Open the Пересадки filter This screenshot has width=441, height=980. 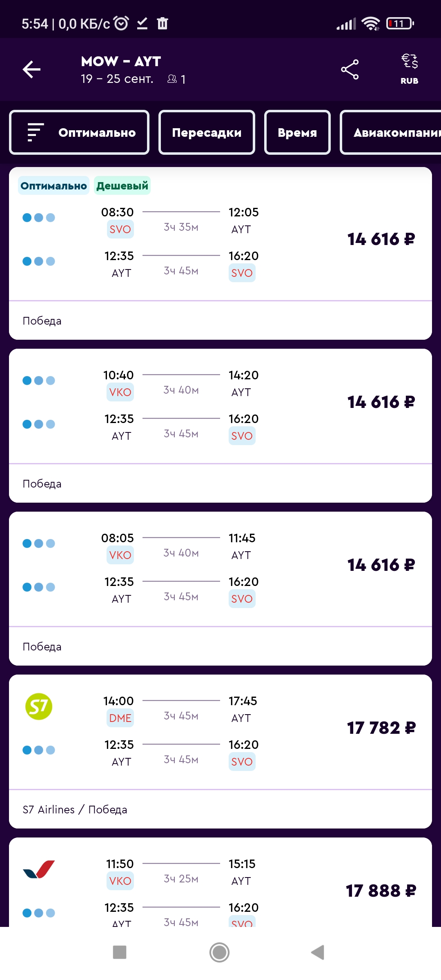[207, 132]
